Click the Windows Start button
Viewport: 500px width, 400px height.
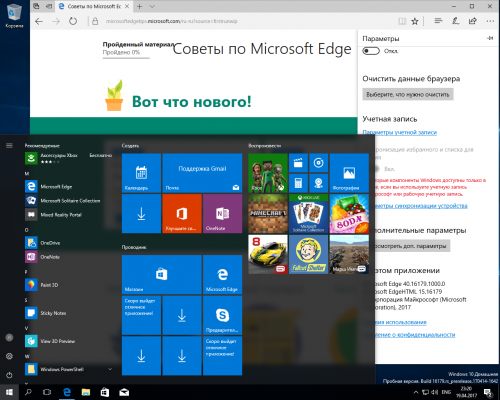tap(9, 392)
